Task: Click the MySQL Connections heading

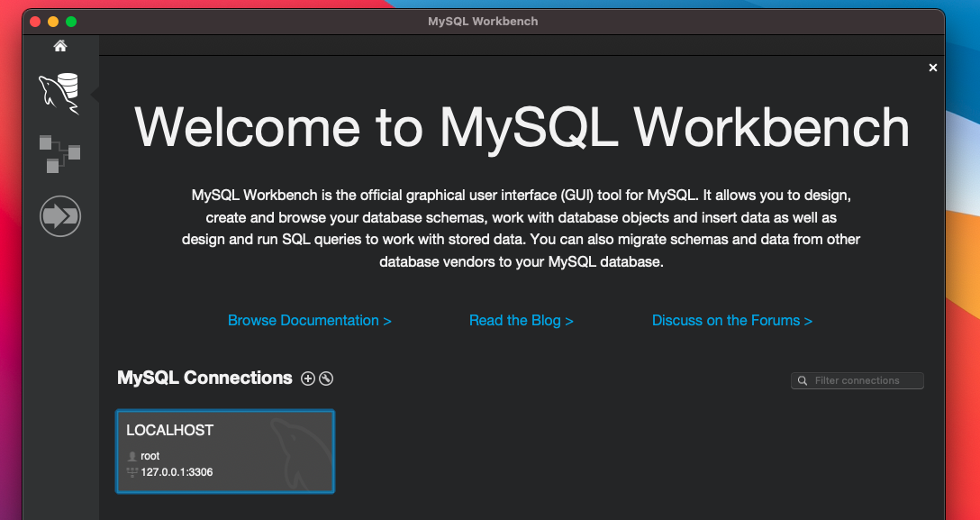Action: click(x=205, y=378)
